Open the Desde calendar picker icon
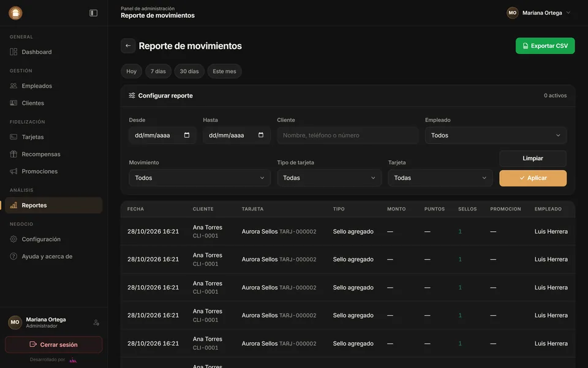588x368 pixels. (187, 135)
